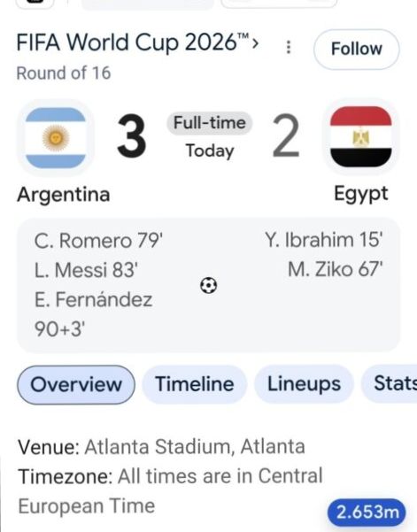Click the Egypt team name
The width and height of the screenshot is (417, 532).
click(361, 195)
